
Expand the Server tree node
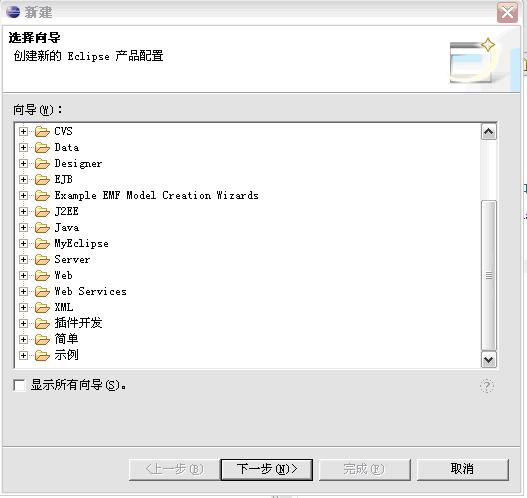[x=23, y=259]
